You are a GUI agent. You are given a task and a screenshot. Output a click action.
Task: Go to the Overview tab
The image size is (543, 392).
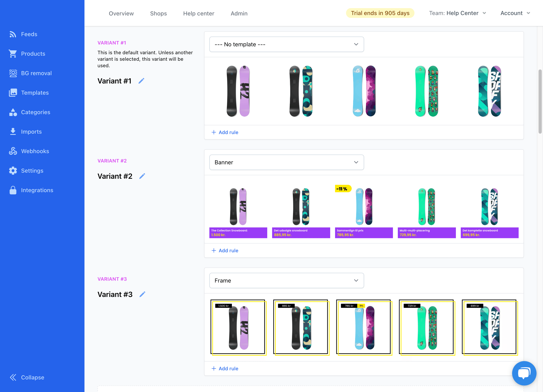pos(121,13)
